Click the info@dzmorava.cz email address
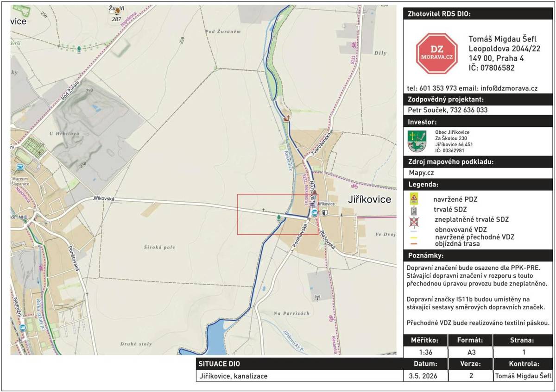This screenshot has width=556, height=392. 509,88
